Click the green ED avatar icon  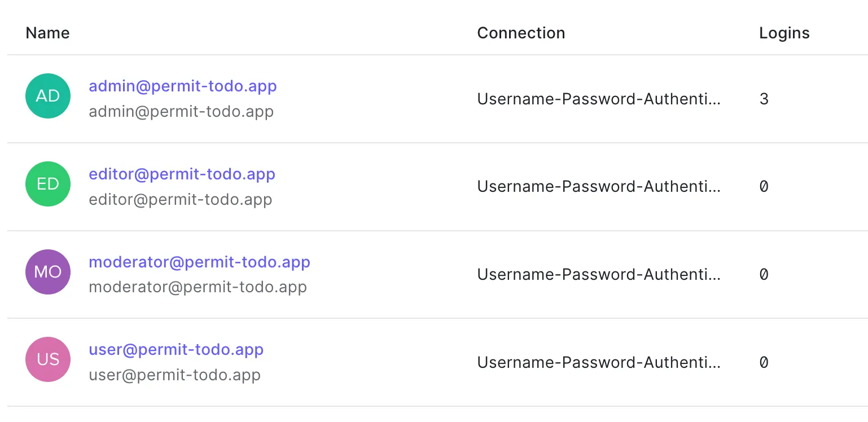pyautogui.click(x=48, y=184)
